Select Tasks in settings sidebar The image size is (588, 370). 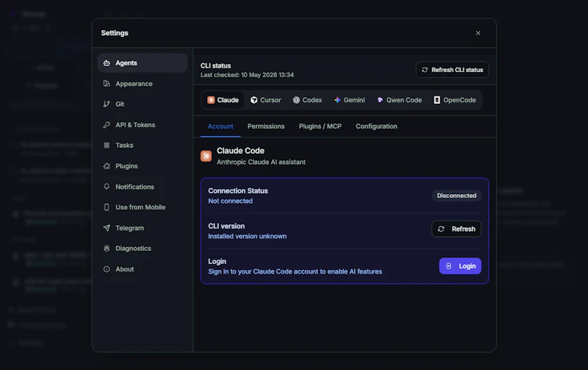143,145
